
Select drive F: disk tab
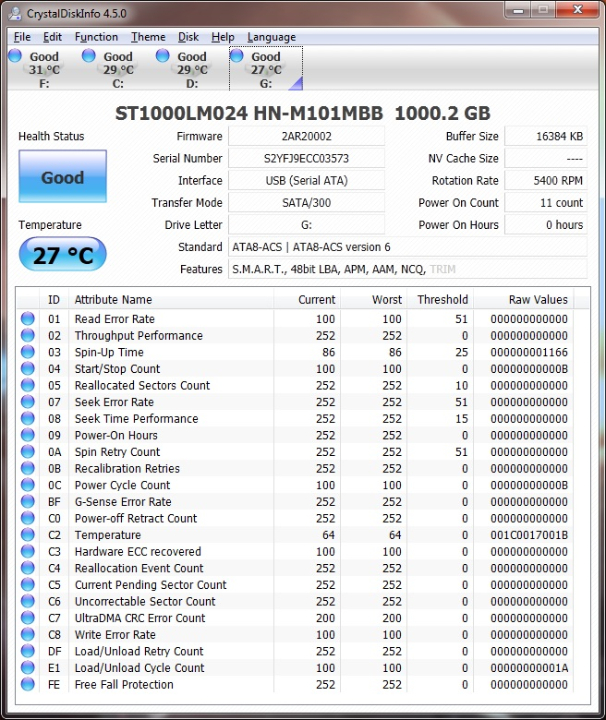tap(44, 69)
